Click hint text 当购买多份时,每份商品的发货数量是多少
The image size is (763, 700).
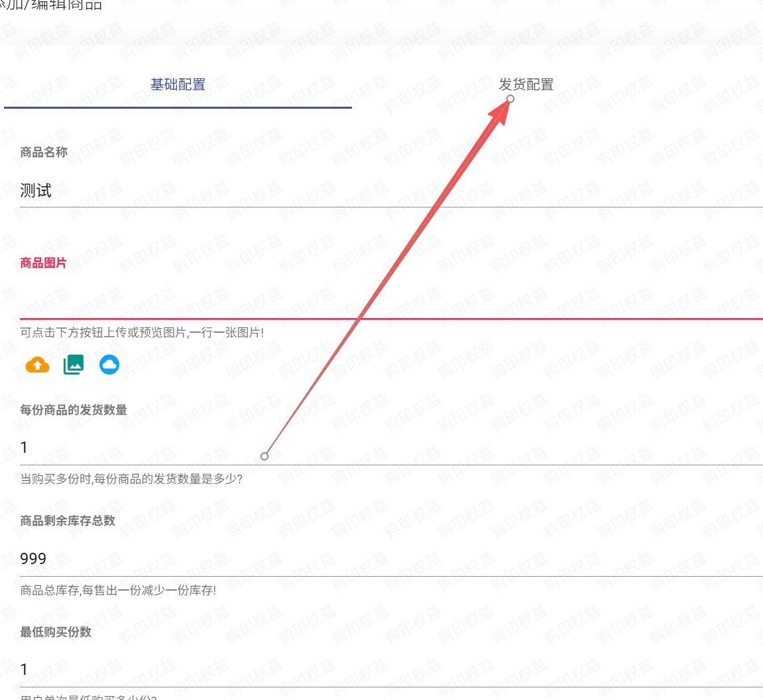pos(131,479)
